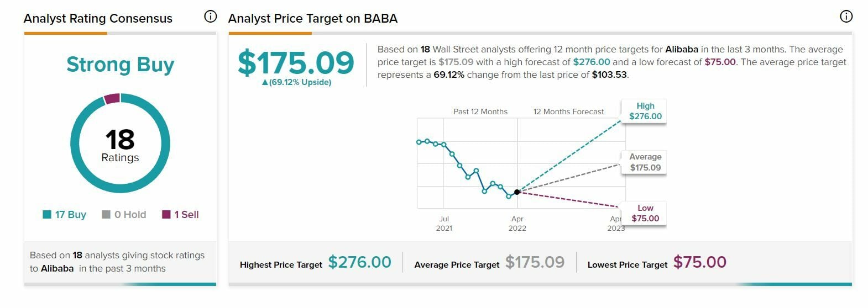Click the Jul 2021 axis label
868x308 pixels.
coord(444,224)
